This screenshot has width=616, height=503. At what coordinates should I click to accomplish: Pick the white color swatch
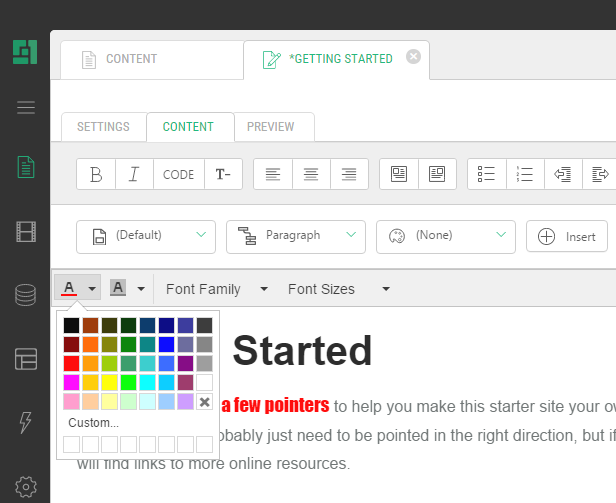click(204, 382)
